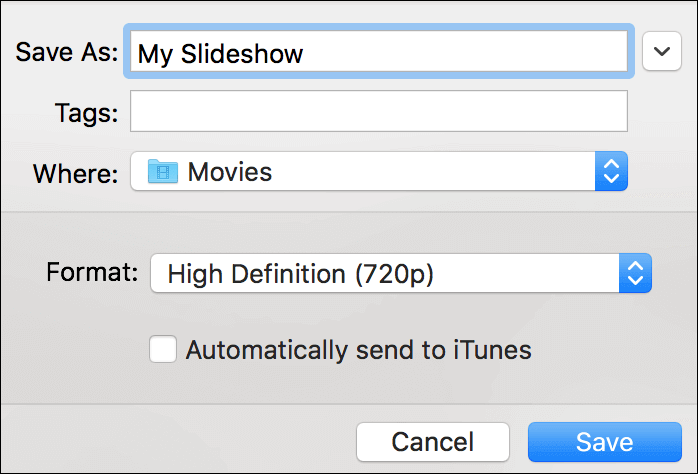Click the Tags input field
Screen dimensions: 698x474
378,112
